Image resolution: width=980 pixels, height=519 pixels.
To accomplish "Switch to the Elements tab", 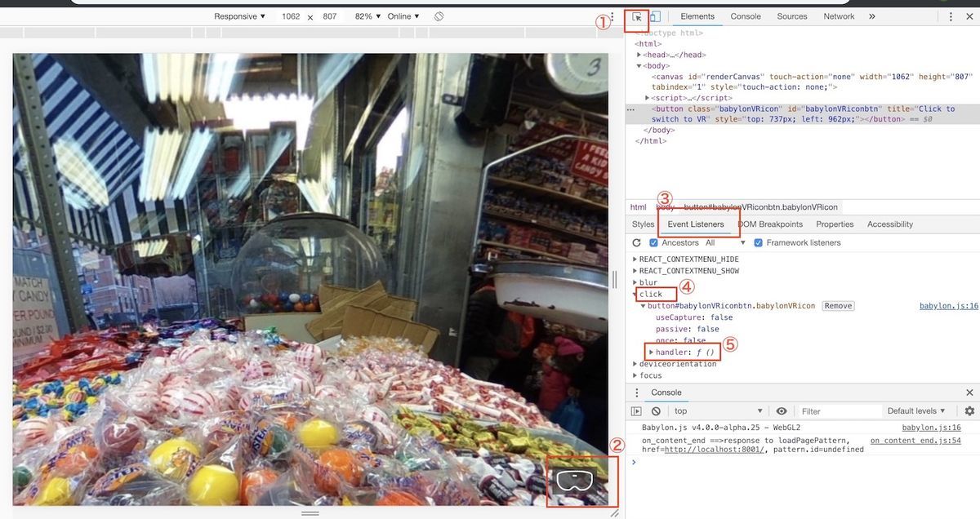I will pyautogui.click(x=697, y=16).
